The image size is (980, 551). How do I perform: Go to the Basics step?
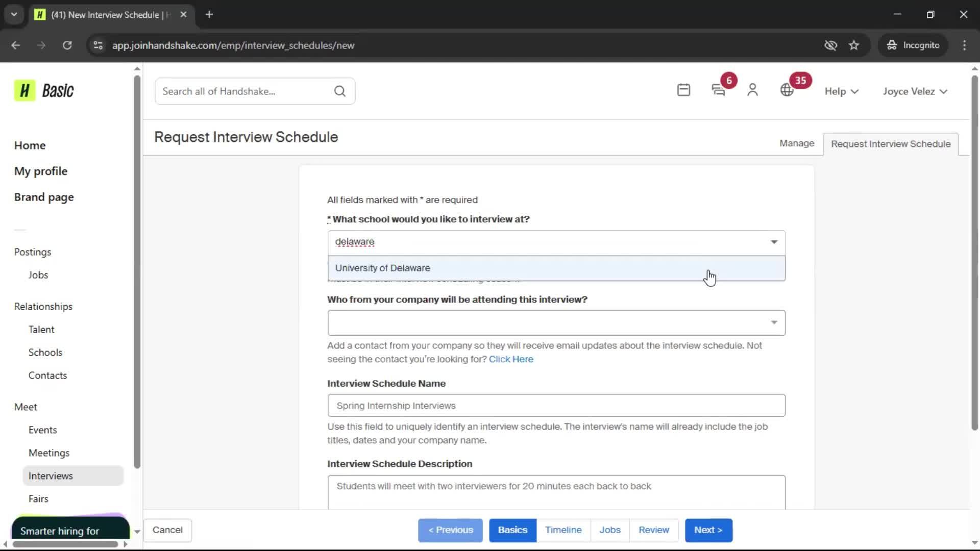pos(512,530)
